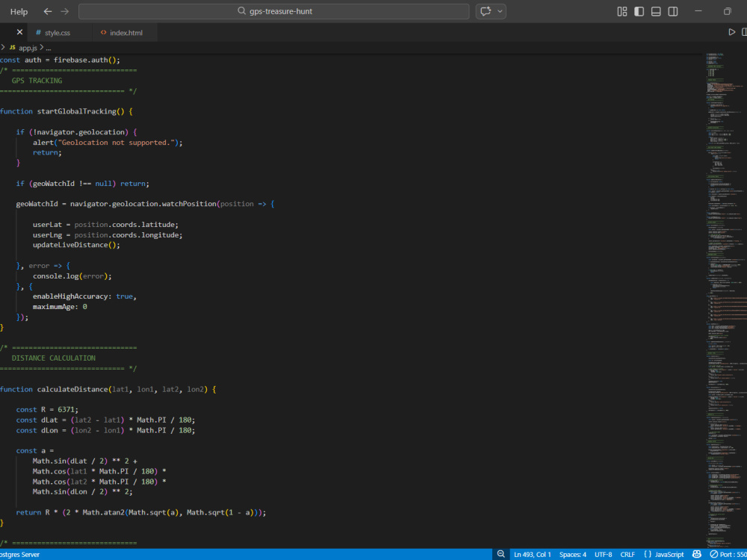Change the file encoding UTF-8

(x=604, y=554)
